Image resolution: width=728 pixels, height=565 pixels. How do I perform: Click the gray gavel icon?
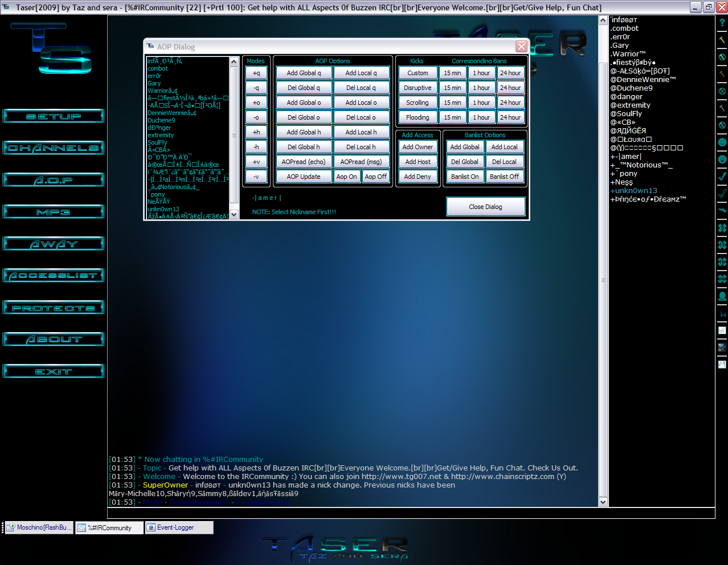(722, 108)
